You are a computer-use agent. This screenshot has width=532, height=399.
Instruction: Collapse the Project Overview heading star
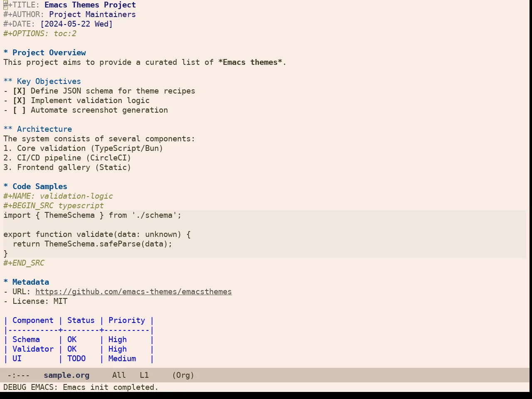[x=6, y=53]
